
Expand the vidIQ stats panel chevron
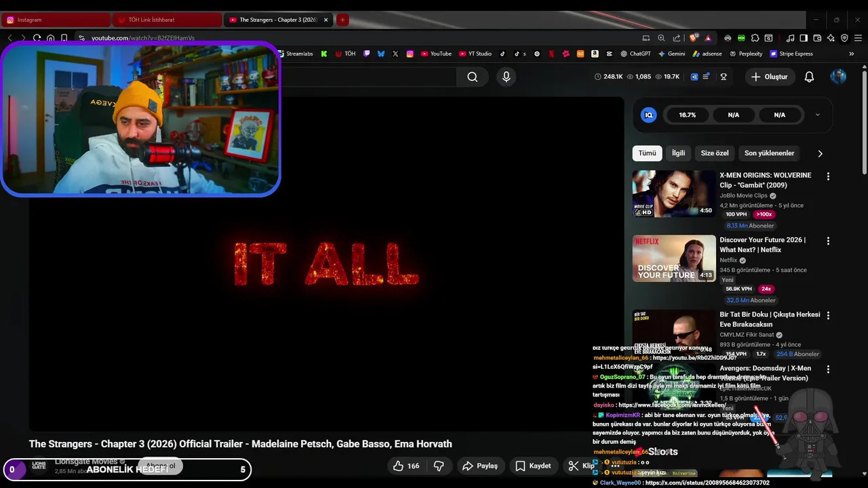coord(817,115)
